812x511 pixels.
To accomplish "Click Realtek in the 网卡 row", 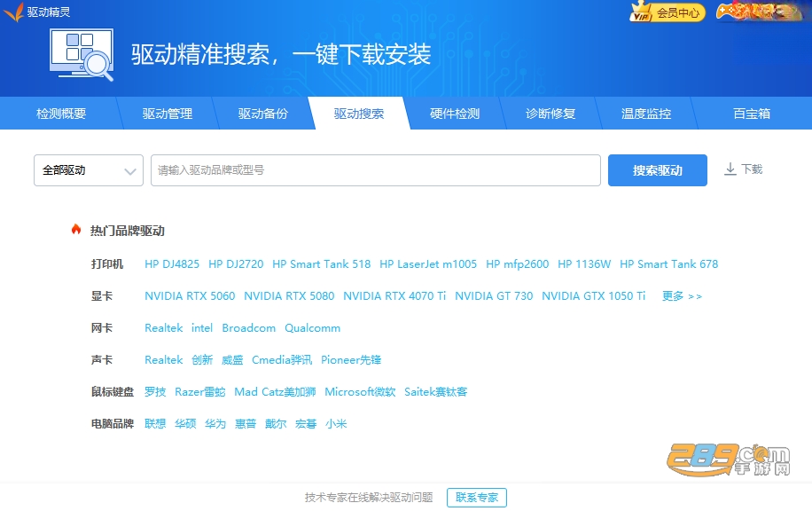I will [x=164, y=328].
